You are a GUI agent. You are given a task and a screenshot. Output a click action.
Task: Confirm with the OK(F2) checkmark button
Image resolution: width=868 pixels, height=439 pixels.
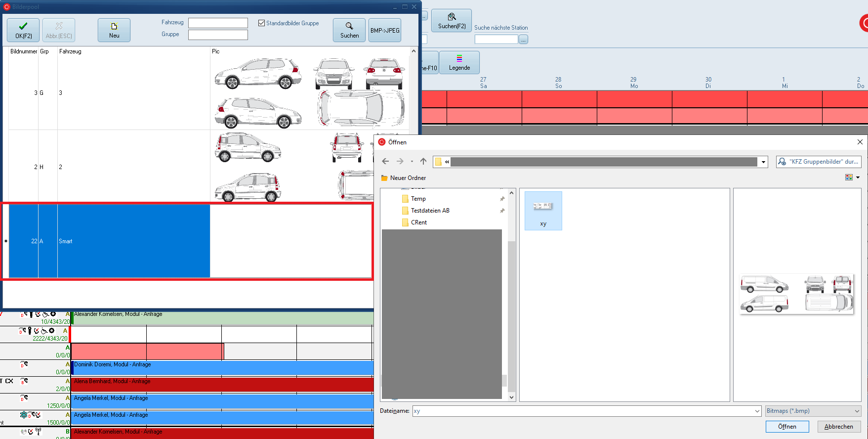(x=23, y=30)
